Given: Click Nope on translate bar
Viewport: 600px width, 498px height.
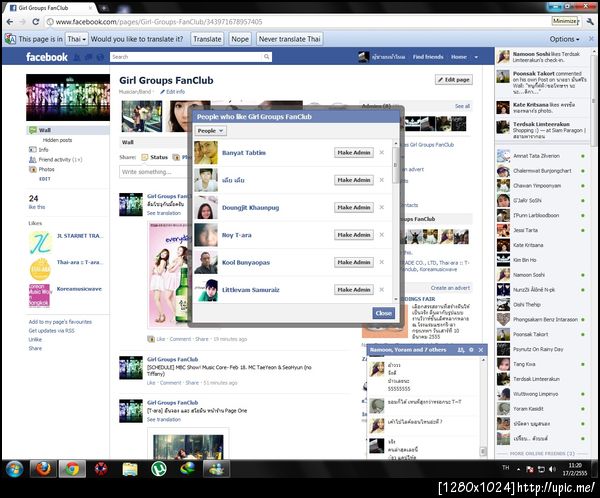Looking at the screenshot, I should (240, 39).
